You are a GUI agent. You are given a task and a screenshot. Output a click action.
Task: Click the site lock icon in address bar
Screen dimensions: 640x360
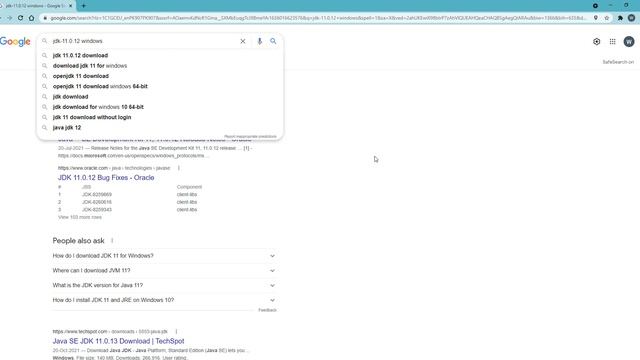click(45, 18)
